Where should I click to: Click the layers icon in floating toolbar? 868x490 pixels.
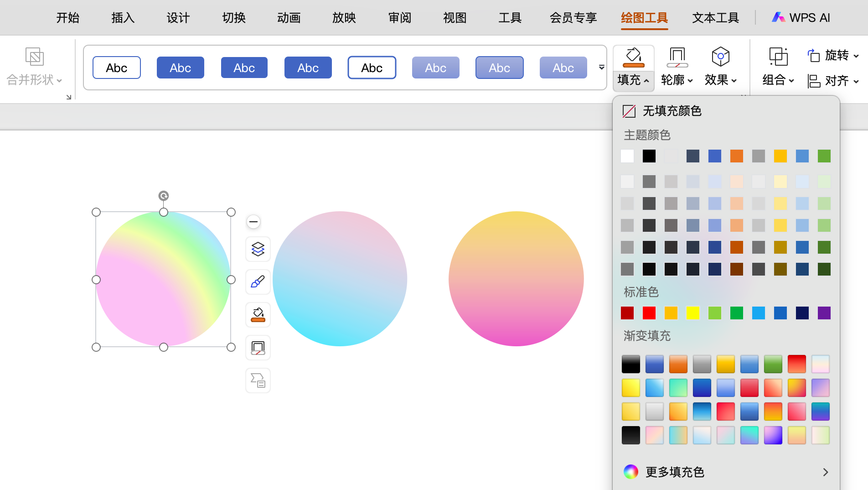[x=258, y=249]
